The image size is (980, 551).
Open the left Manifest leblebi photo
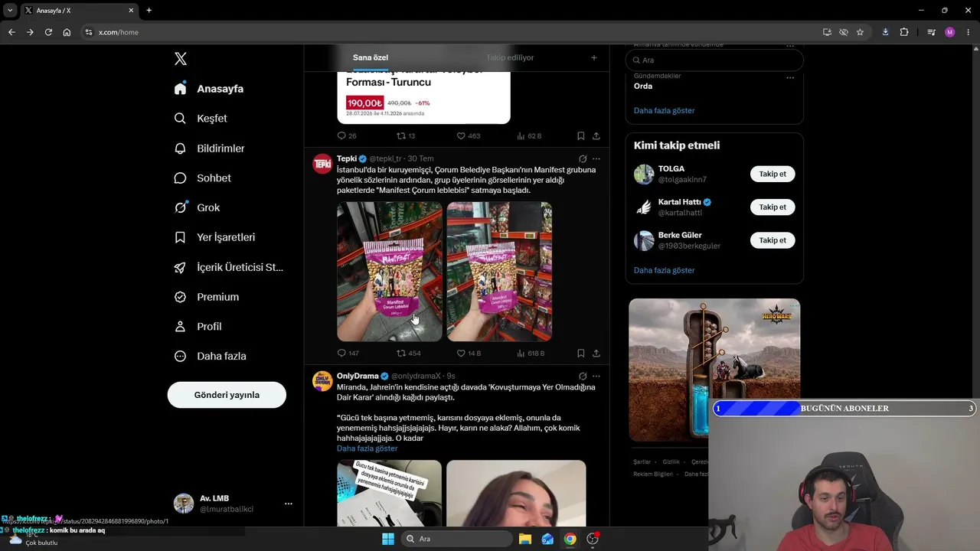[x=390, y=272]
